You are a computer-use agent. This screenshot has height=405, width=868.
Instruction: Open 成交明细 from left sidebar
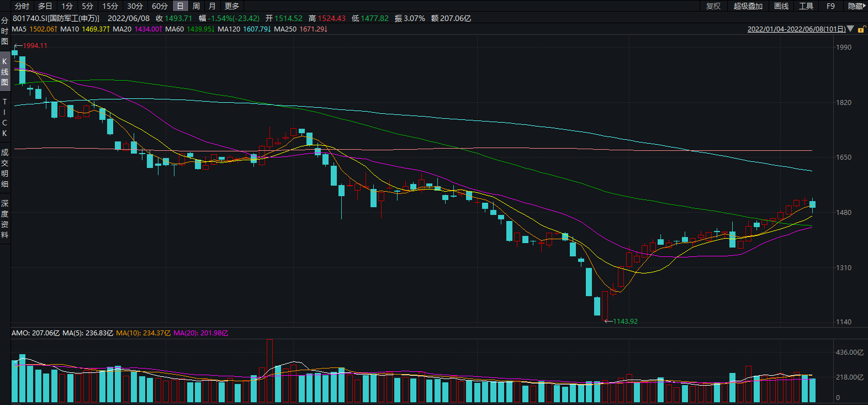(5, 168)
